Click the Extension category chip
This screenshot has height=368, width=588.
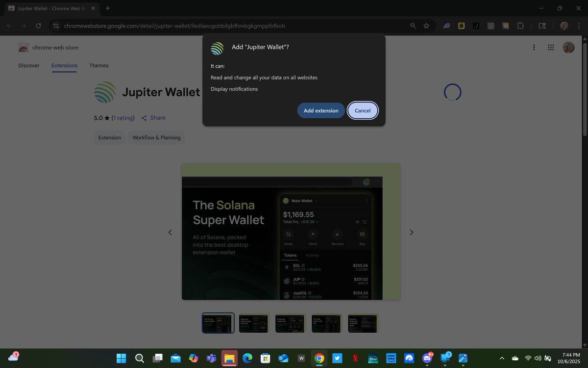pyautogui.click(x=110, y=137)
